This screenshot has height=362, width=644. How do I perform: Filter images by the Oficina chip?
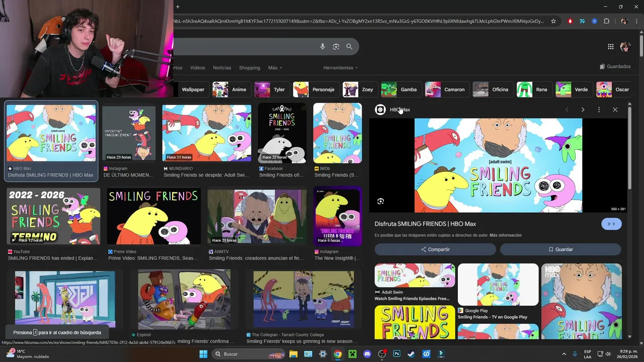pyautogui.click(x=493, y=89)
